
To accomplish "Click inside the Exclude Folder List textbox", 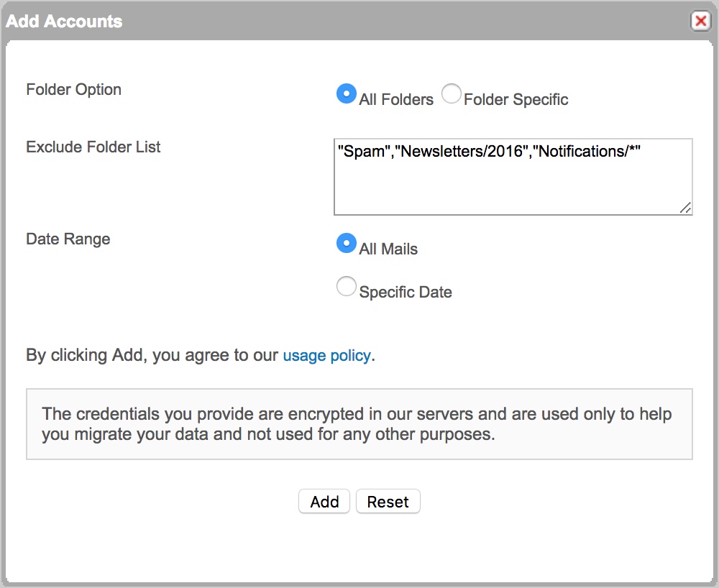I will pos(512,183).
